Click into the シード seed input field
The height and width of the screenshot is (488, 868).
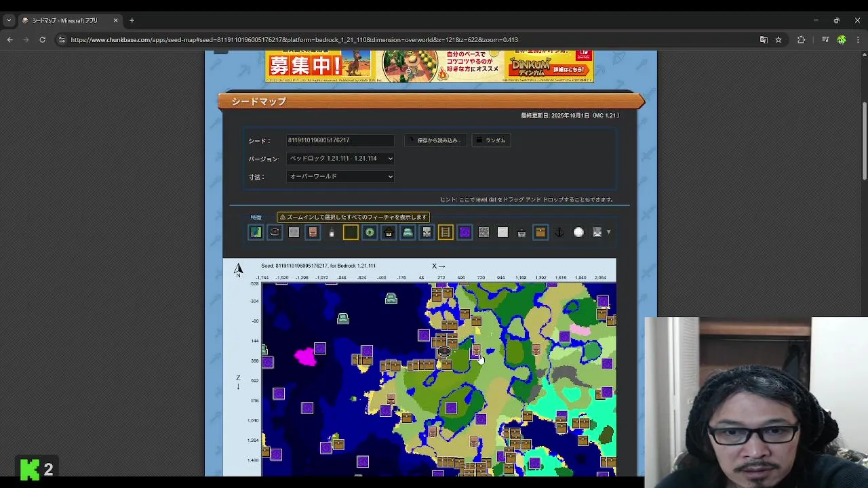point(340,140)
